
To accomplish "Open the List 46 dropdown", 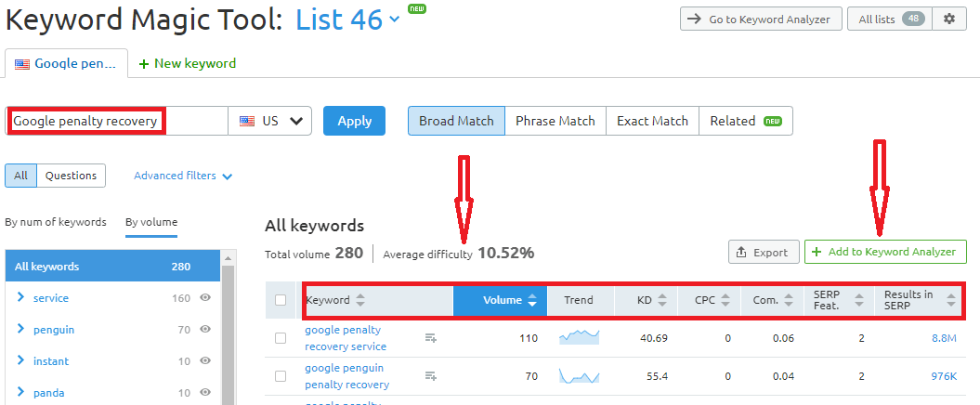I will [x=346, y=20].
